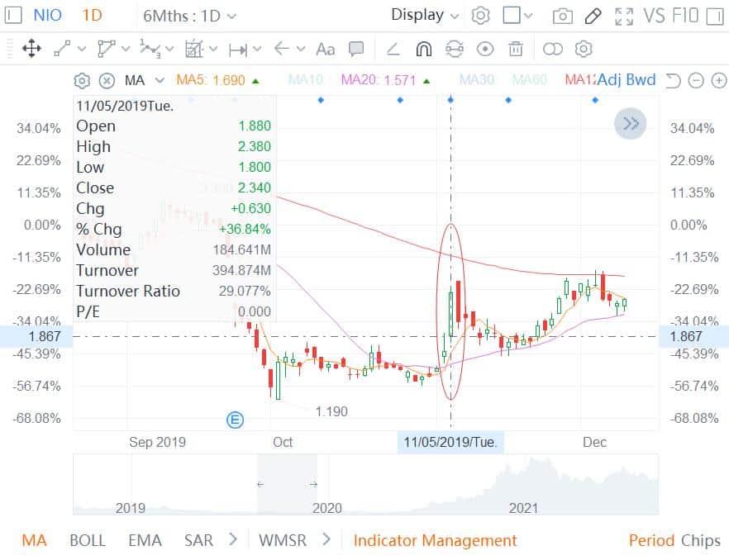Click the camera screenshot icon
729x560 pixels.
click(562, 16)
